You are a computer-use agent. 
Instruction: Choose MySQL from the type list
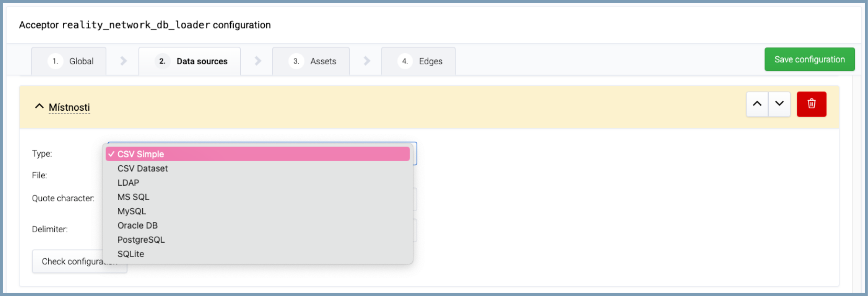(x=132, y=211)
